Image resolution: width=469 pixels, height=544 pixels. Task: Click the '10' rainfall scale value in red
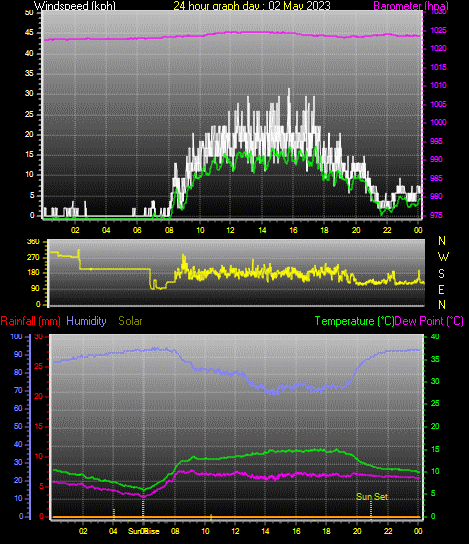(39, 457)
